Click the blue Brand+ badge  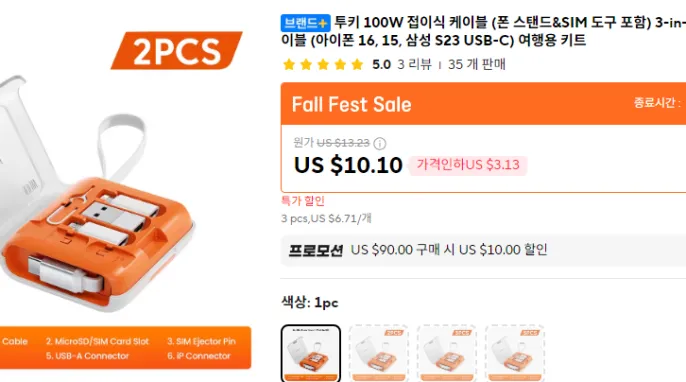coord(305,23)
